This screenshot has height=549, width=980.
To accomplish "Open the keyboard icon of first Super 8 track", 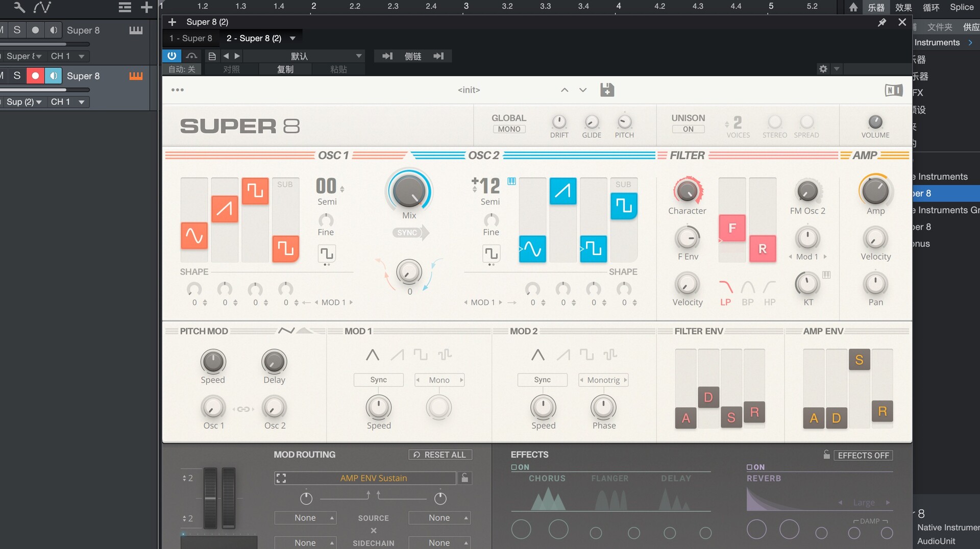I will (x=136, y=30).
